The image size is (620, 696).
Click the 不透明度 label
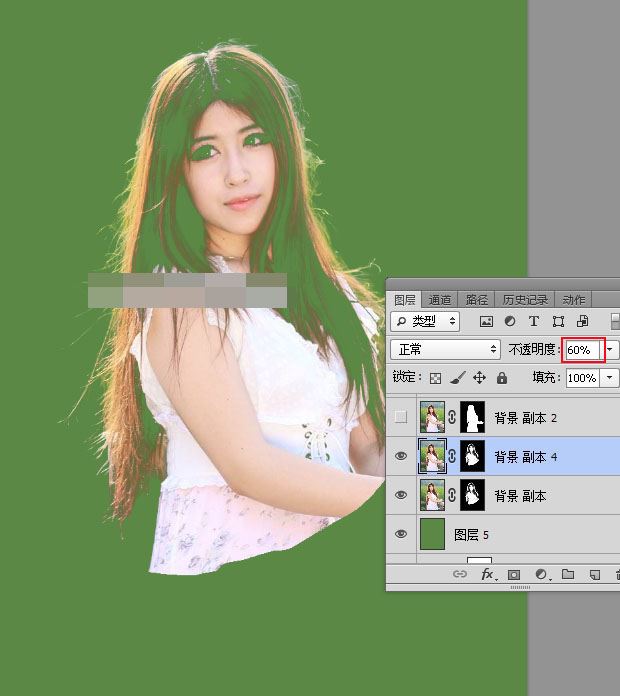click(x=532, y=350)
